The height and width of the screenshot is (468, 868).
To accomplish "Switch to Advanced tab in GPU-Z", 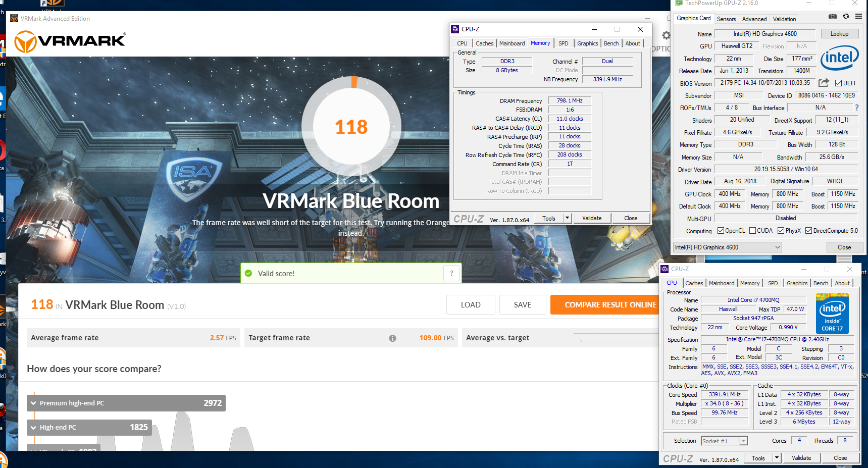I will [x=754, y=19].
